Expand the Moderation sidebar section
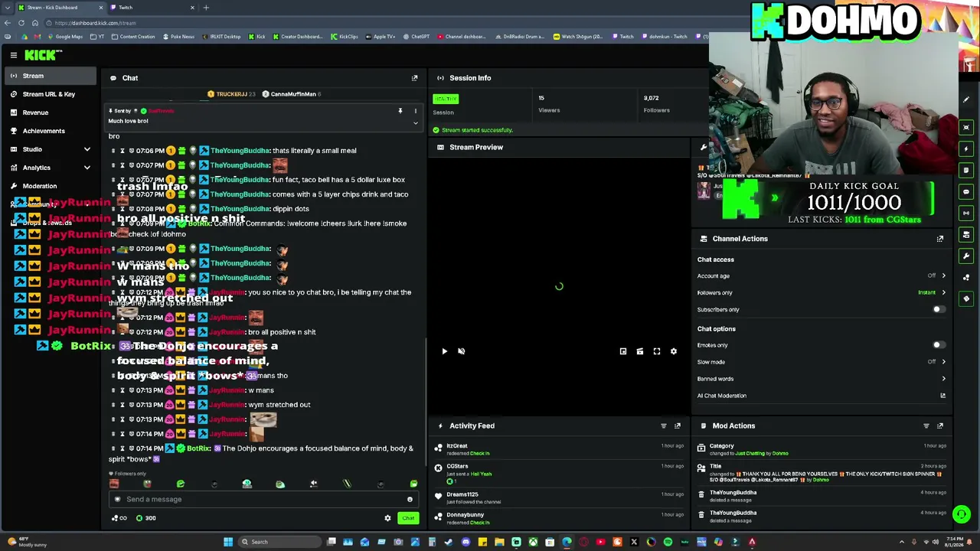Screen dimensions: 980x551 point(50,186)
